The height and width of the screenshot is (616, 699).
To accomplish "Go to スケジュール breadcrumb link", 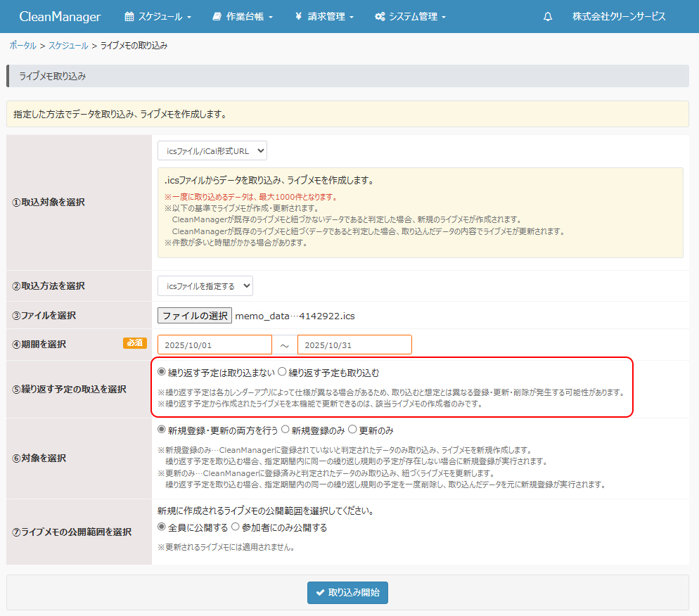I will click(68, 46).
